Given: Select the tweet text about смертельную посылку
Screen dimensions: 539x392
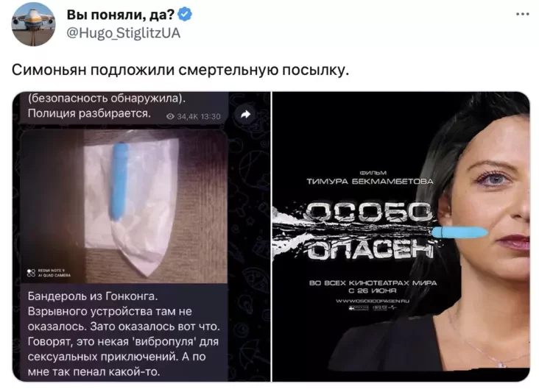Looking at the screenshot, I should point(180,70).
